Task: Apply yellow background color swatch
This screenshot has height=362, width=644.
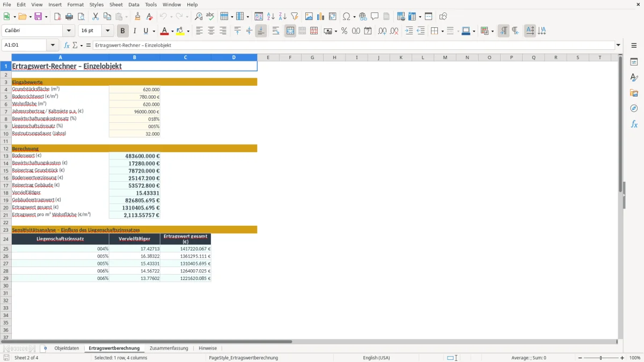Action: click(x=180, y=31)
